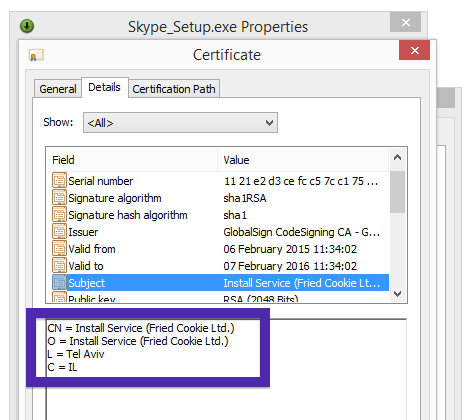
Task: Click the Signature hash algorithm field icon
Action: click(59, 215)
